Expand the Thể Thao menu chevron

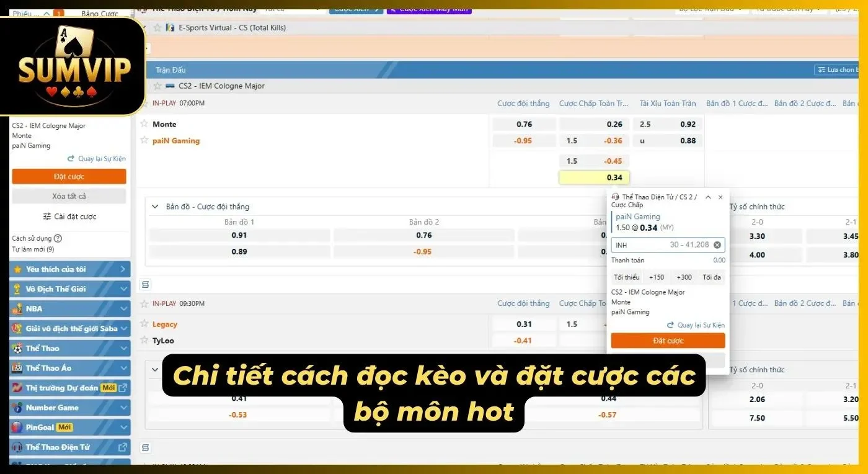[x=123, y=348]
